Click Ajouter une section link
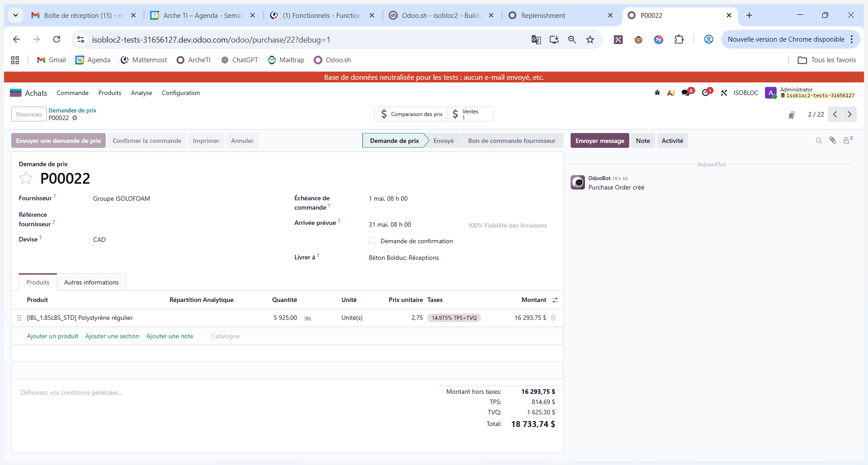868x465 pixels. coord(112,336)
